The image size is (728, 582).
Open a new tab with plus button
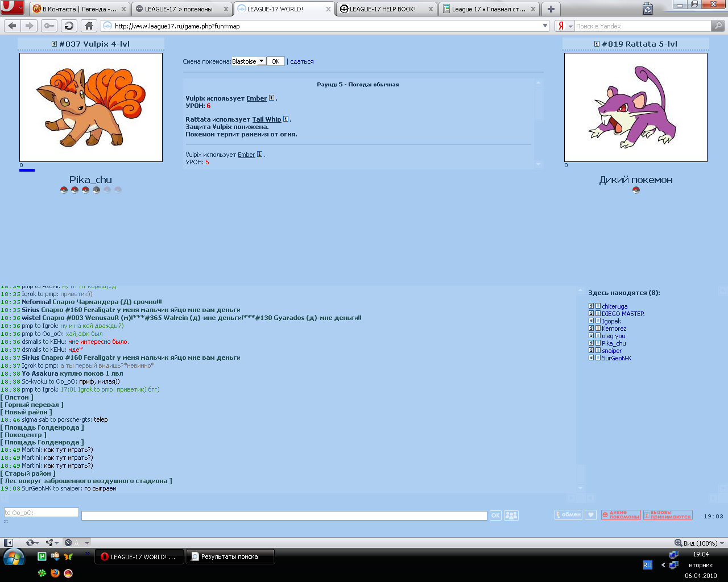(x=551, y=9)
